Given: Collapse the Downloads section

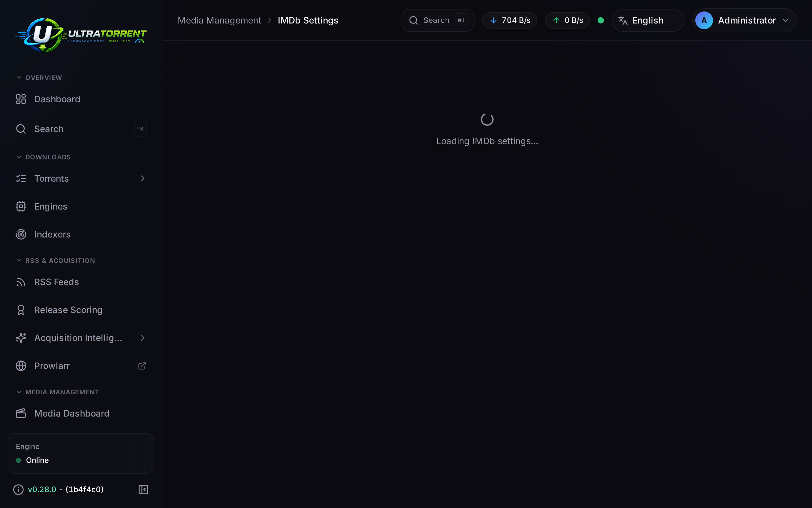Looking at the screenshot, I should coord(43,157).
